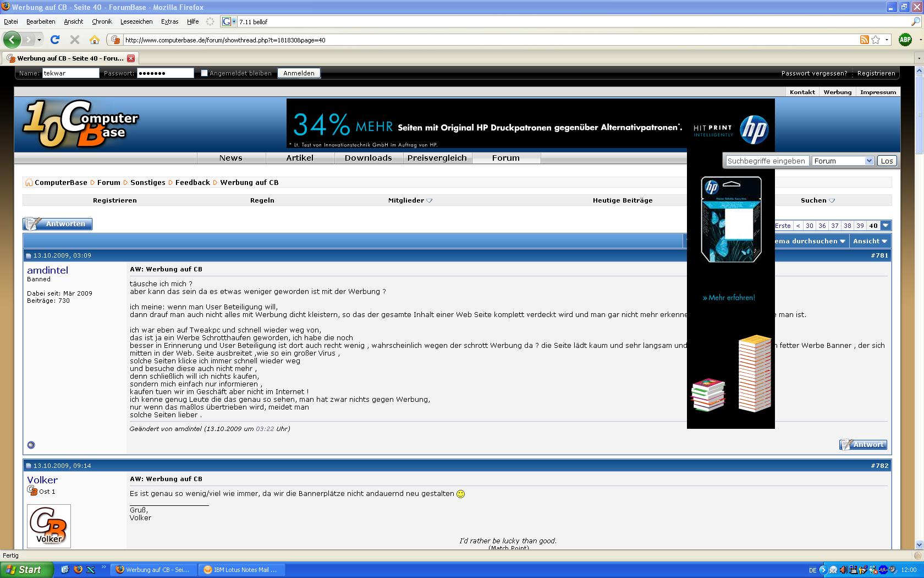This screenshot has width=924, height=578.
Task: Open the Chronik menu
Action: (x=102, y=21)
